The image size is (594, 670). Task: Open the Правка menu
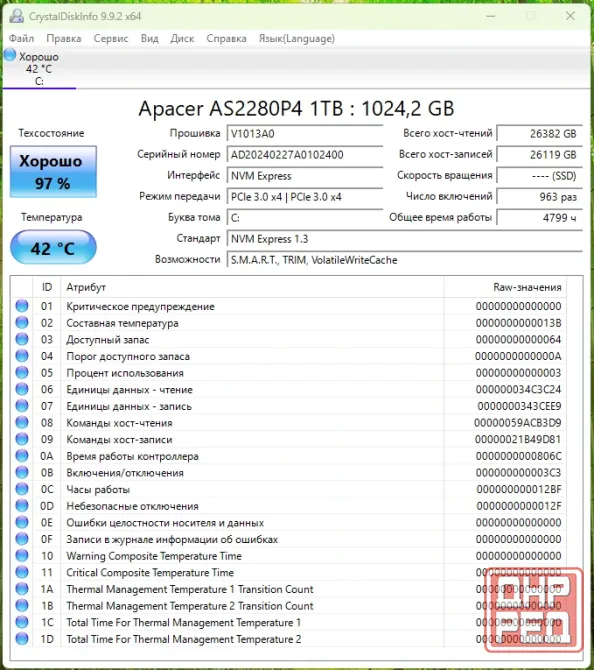point(64,38)
